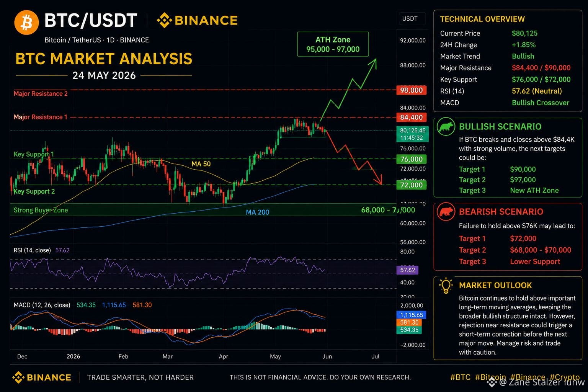Click the bull icon in Bullish Scenario
Image resolution: width=588 pixels, height=392 pixels.
[x=446, y=127]
